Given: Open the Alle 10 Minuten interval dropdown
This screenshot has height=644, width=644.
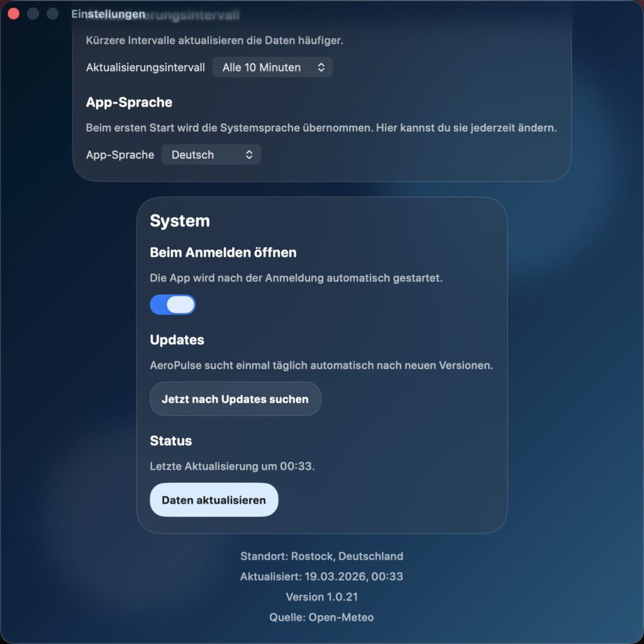Looking at the screenshot, I should point(272,67).
